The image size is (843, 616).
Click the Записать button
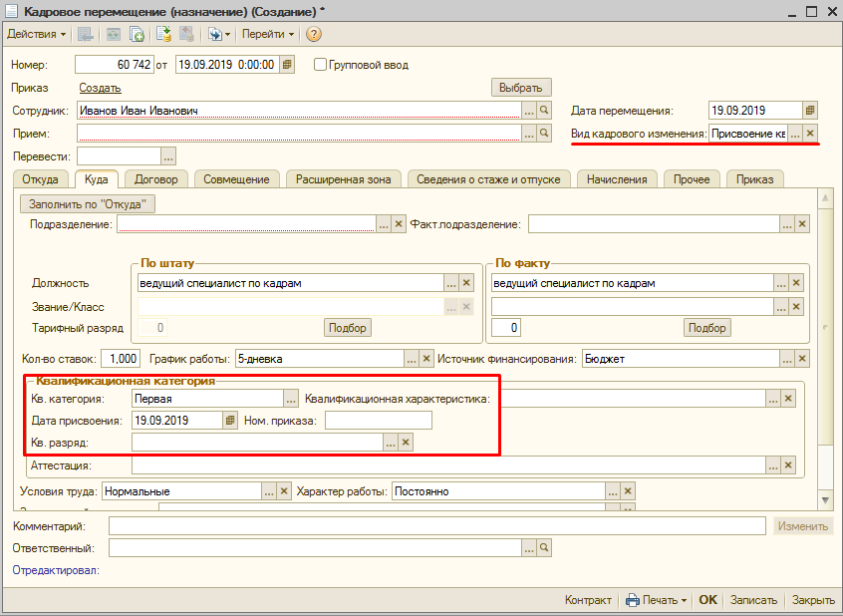(x=752, y=600)
